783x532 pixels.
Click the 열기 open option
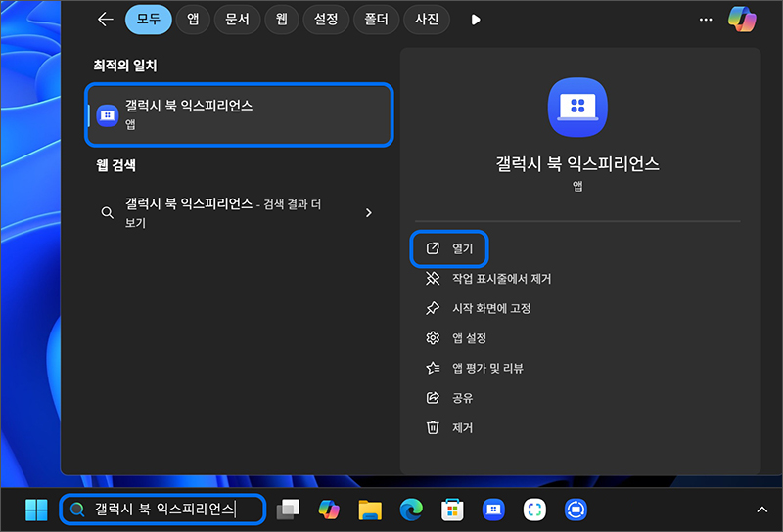(x=449, y=248)
